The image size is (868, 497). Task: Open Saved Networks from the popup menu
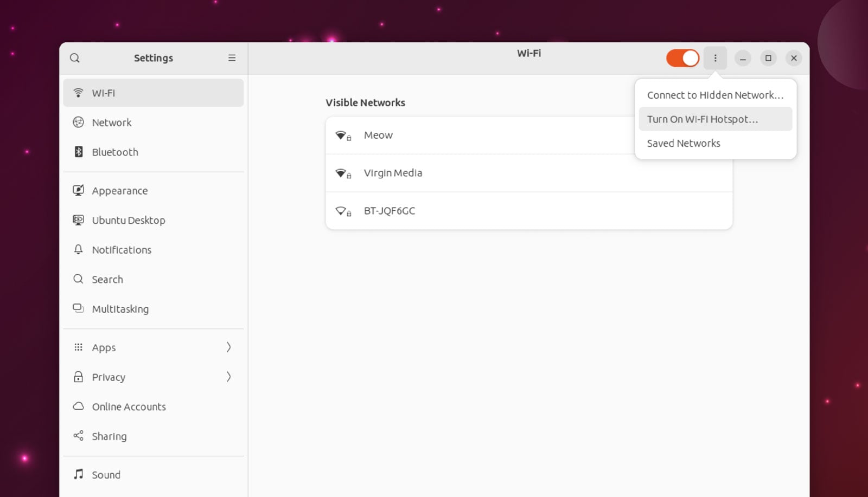click(715, 143)
